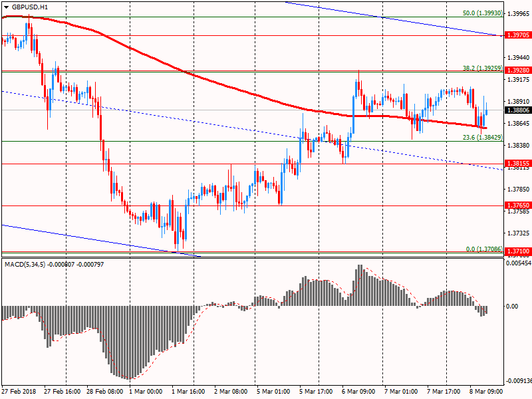Click the MACD scale zero level 0.00

(x=512, y=307)
